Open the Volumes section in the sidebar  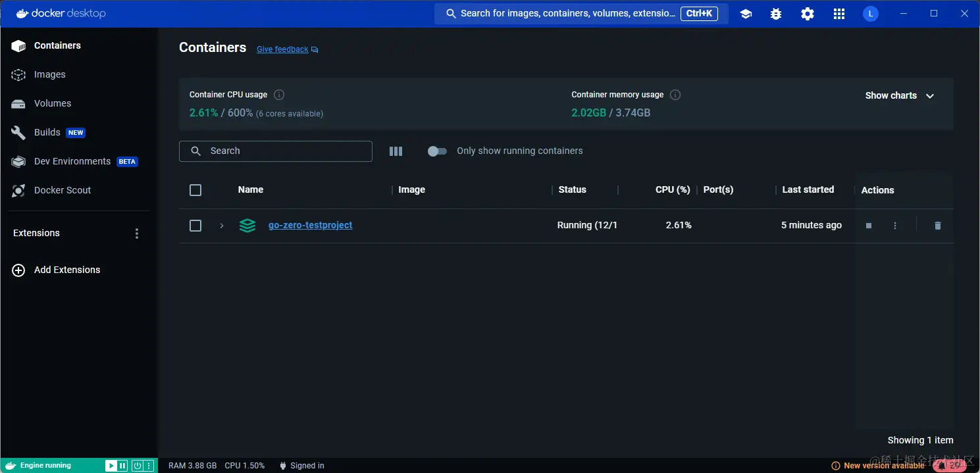(79, 103)
